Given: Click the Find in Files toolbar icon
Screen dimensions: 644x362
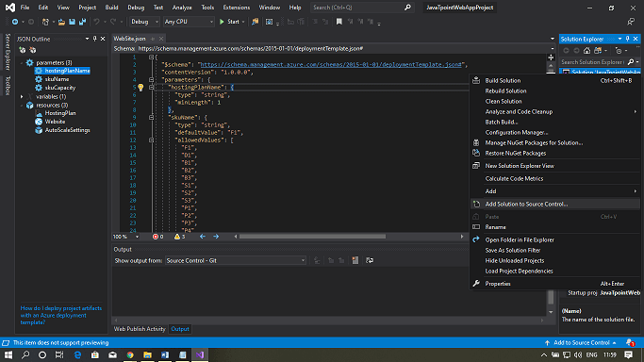Looking at the screenshot, I should tap(255, 22).
